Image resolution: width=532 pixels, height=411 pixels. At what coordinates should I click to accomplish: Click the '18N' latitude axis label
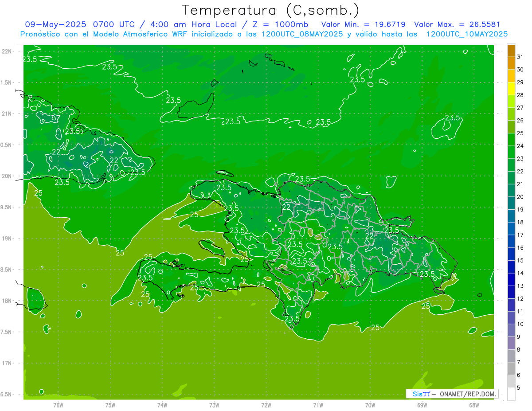[x=7, y=301]
